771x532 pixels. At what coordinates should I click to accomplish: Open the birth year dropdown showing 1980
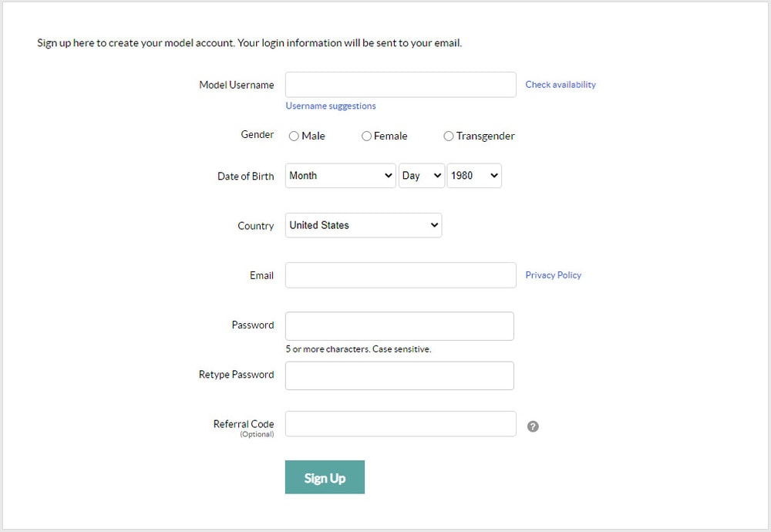pyautogui.click(x=474, y=176)
